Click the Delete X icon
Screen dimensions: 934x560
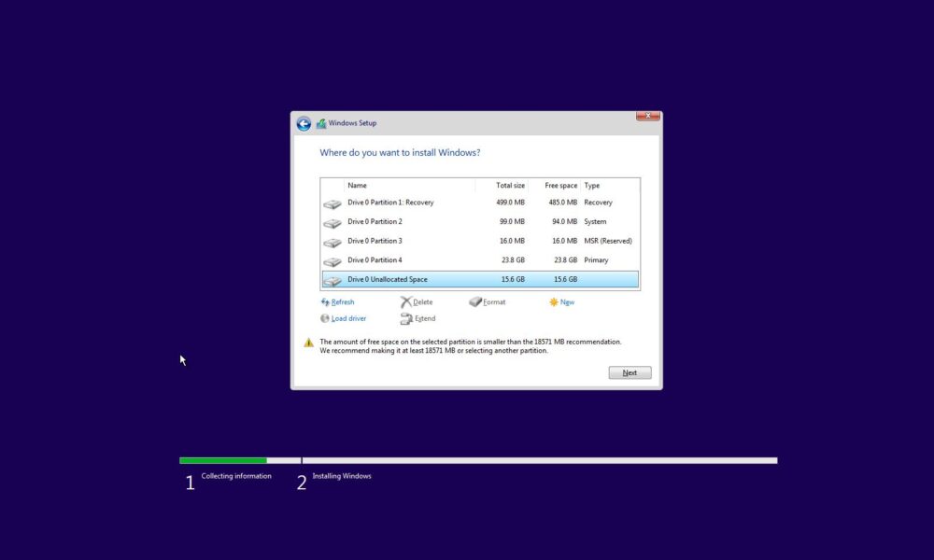point(406,301)
